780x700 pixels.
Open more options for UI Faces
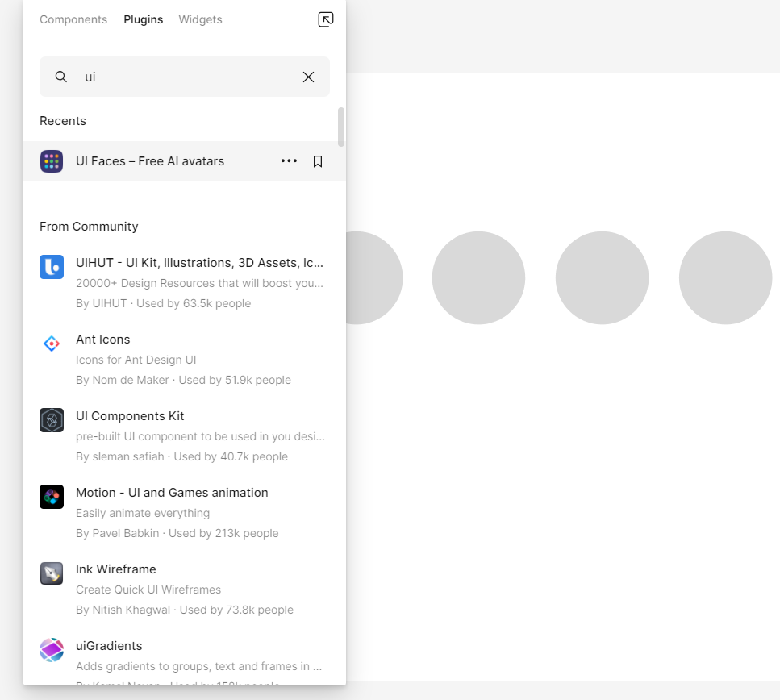[289, 160]
